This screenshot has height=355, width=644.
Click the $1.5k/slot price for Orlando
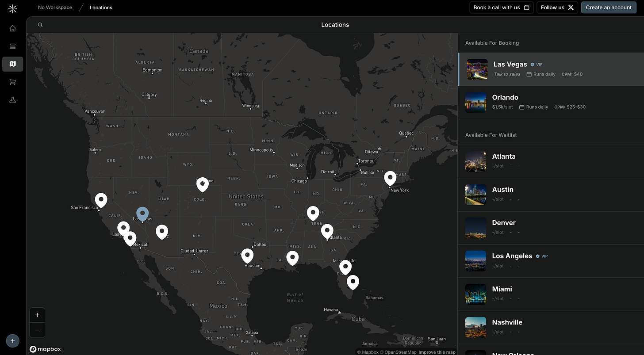[x=502, y=107]
